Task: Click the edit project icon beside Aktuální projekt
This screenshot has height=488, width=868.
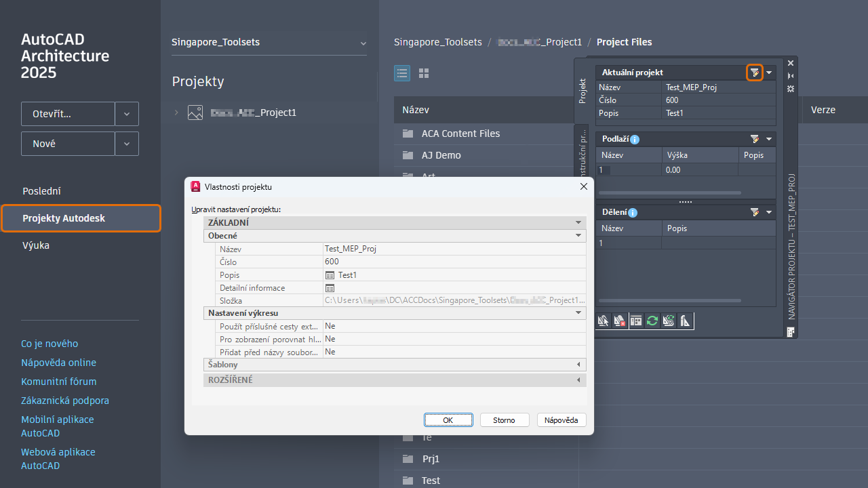Action: 755,73
